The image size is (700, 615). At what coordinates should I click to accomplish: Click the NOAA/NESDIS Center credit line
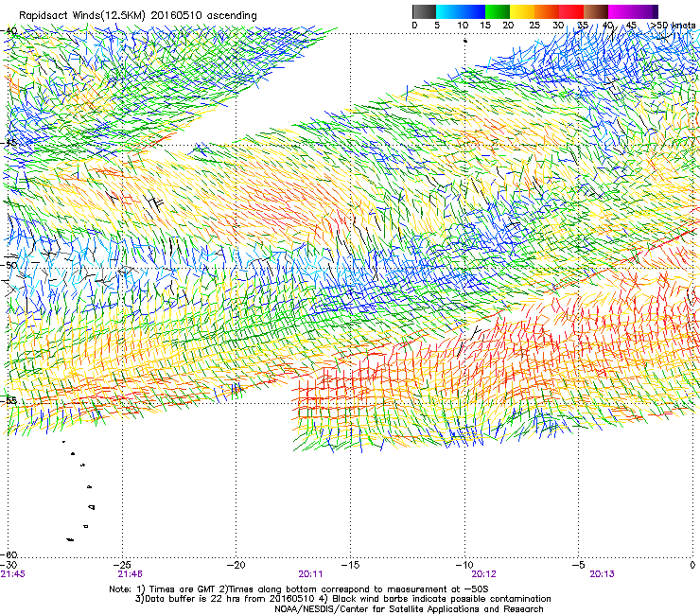click(409, 608)
